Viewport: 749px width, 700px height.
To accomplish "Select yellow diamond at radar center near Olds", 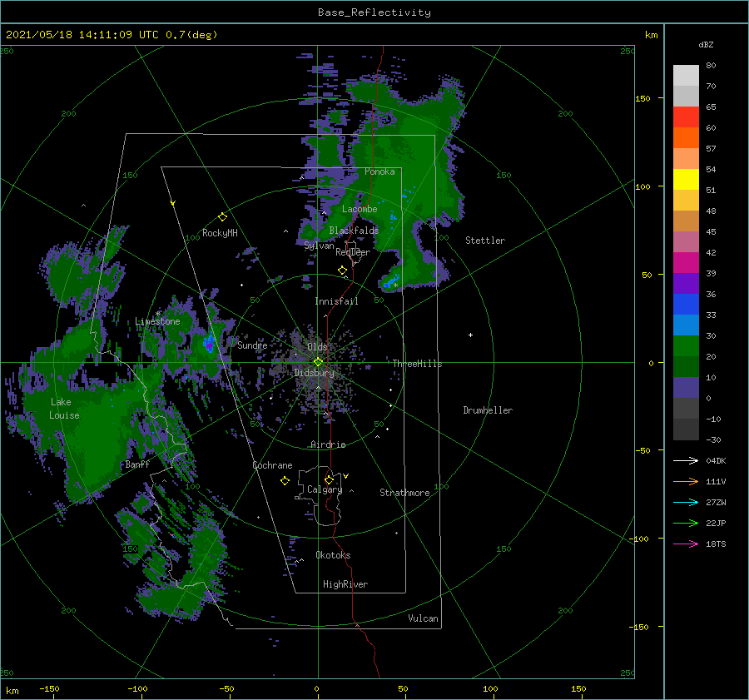I will (x=318, y=362).
